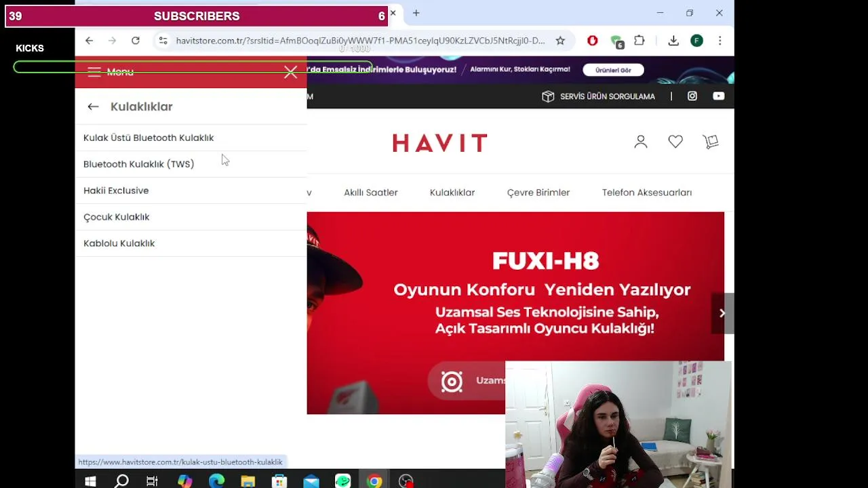Click the HAVIT logo
Screen dimensions: 868x488
tap(439, 143)
